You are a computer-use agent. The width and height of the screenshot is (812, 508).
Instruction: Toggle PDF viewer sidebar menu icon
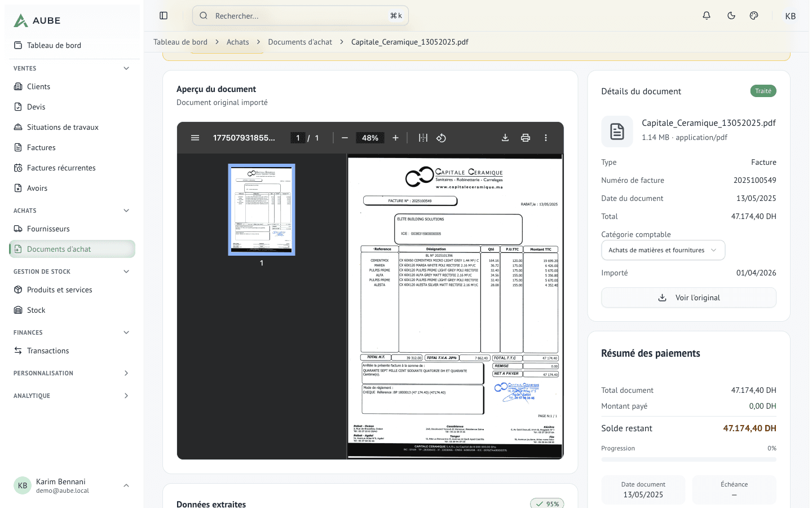click(195, 138)
